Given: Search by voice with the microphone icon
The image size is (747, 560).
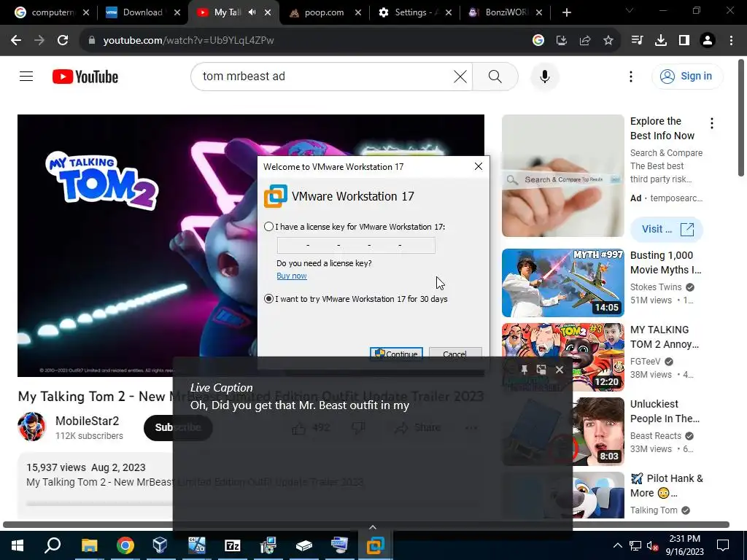Looking at the screenshot, I should pos(544,76).
